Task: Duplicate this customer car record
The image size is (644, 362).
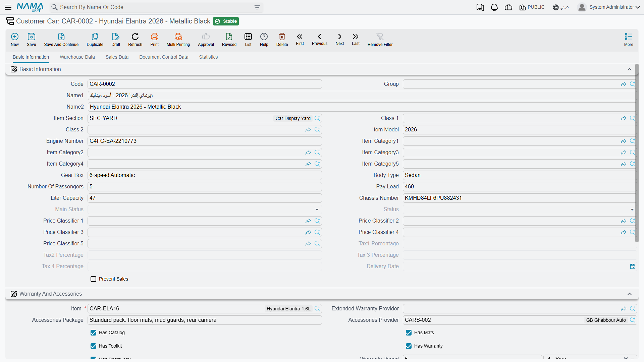Action: click(95, 40)
